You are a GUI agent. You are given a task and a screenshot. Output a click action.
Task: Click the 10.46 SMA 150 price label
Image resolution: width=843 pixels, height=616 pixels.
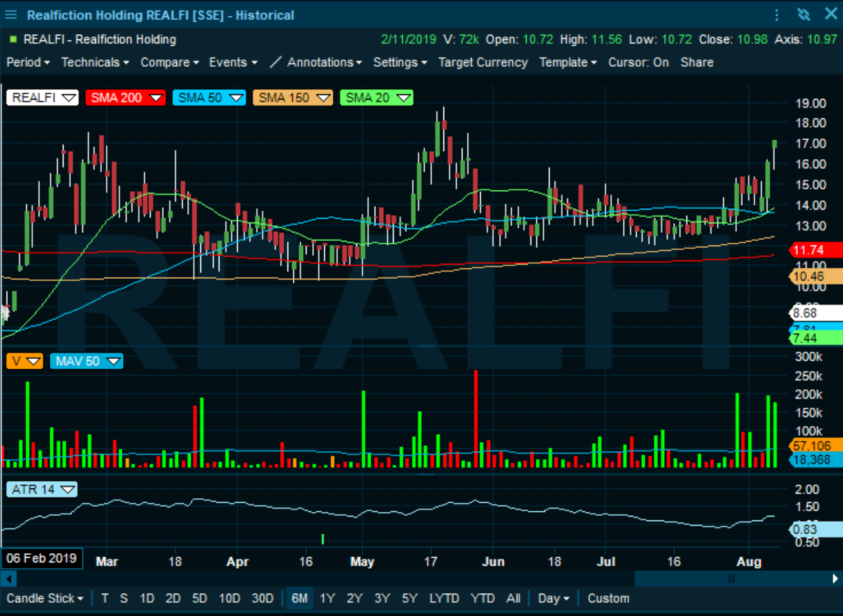815,277
